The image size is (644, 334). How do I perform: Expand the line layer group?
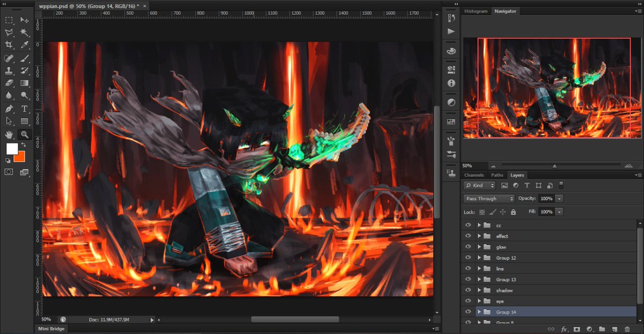(x=479, y=269)
